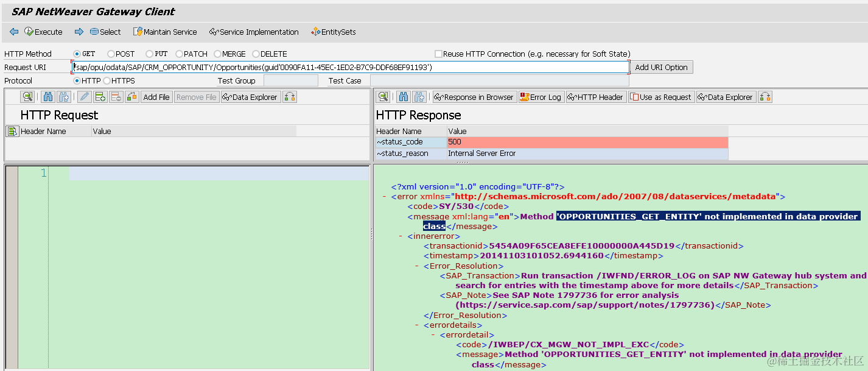
Task: Select the HTTPS protocol option
Action: 107,80
